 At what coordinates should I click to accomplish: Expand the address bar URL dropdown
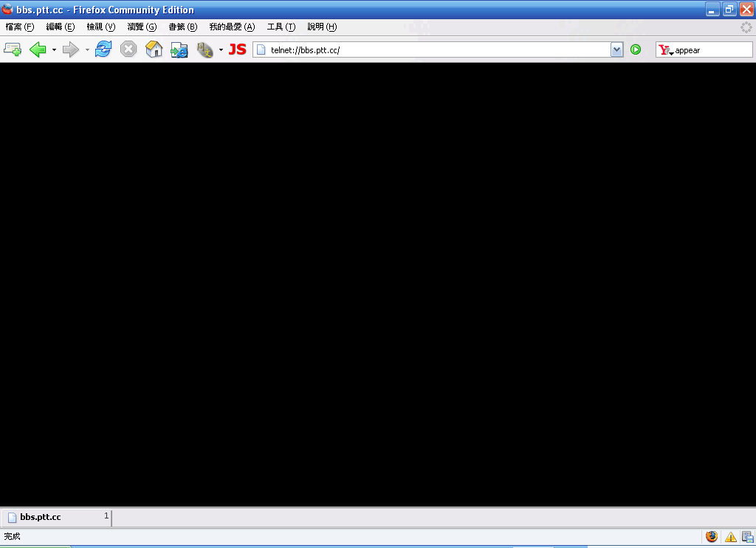[x=617, y=49]
